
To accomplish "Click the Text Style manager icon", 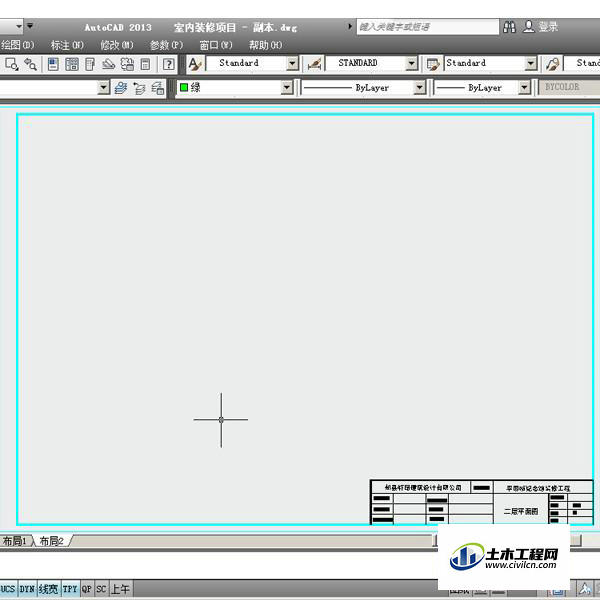I will (195, 64).
